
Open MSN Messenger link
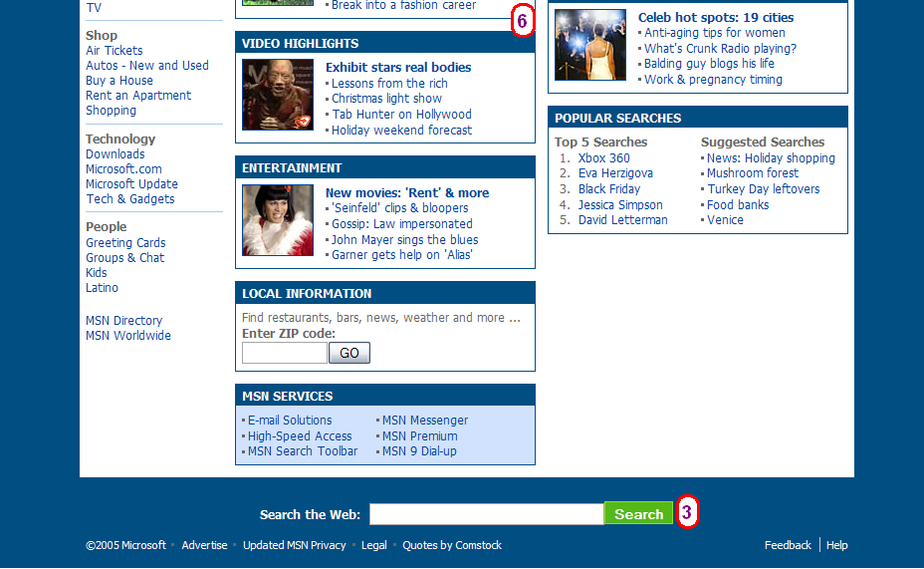click(x=425, y=421)
